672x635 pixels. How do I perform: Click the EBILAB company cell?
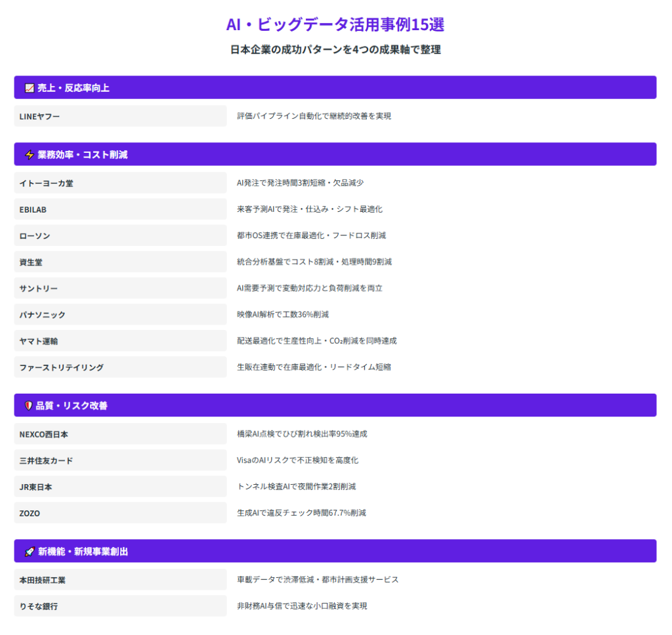click(x=120, y=209)
